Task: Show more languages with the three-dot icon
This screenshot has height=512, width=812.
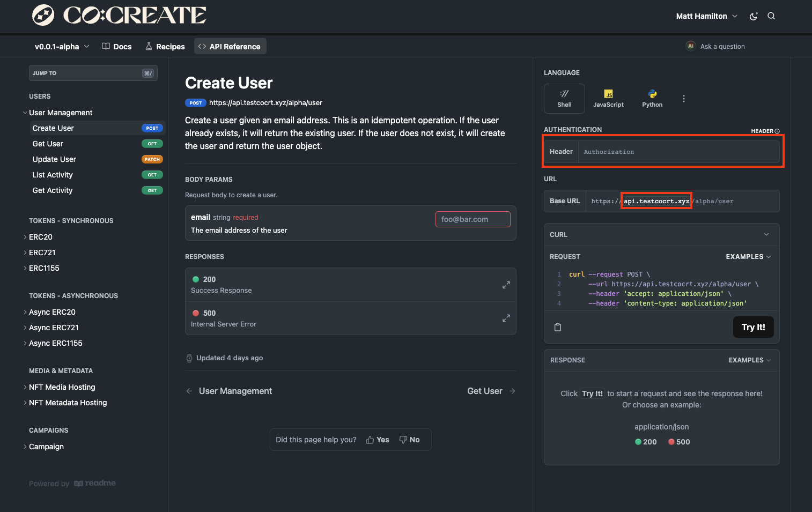Action: [683, 99]
